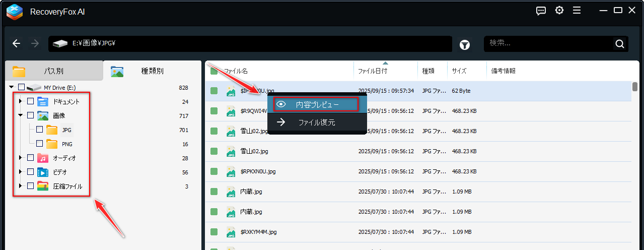The image size is (644, 250).
Task: Expand the ドキュメント tree node
Action: tap(21, 101)
